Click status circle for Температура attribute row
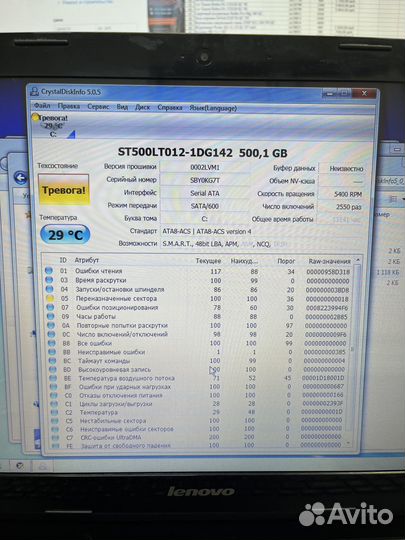405x540 pixels. coord(55,412)
